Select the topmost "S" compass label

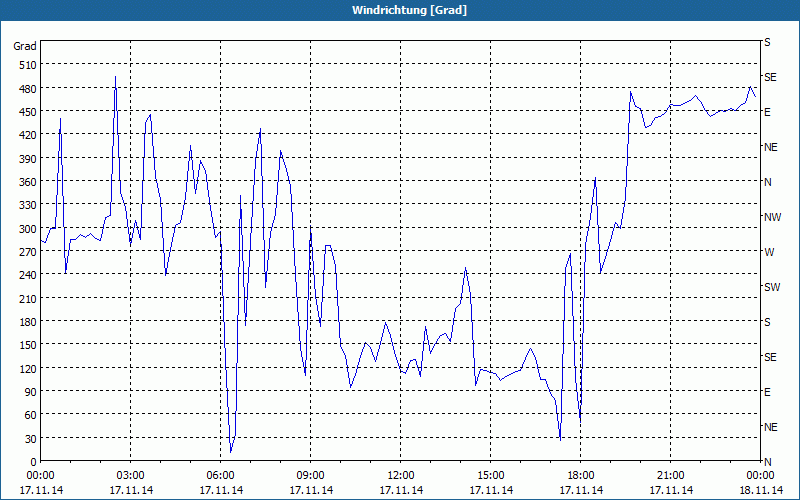pyautogui.click(x=767, y=42)
